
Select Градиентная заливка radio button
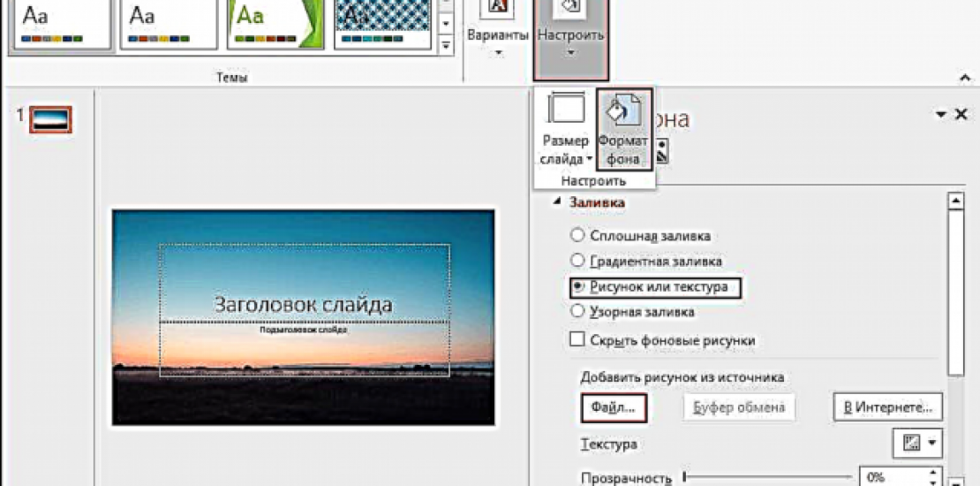[x=577, y=261]
